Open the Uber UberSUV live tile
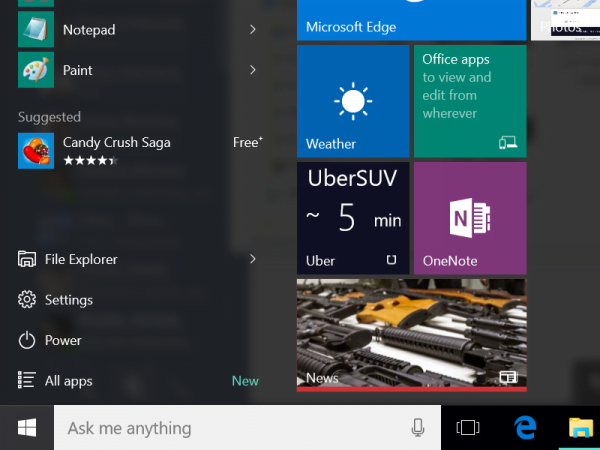 [353, 218]
